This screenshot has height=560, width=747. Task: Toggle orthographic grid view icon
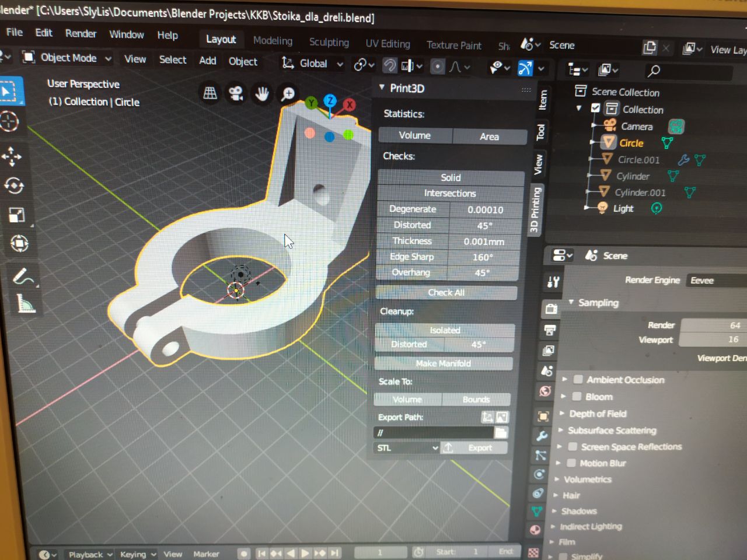point(210,93)
